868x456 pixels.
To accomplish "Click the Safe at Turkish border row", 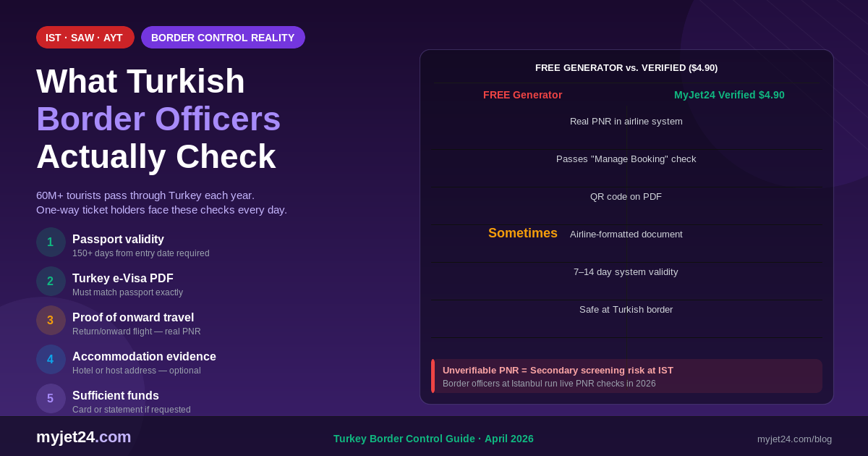I will [x=626, y=310].
